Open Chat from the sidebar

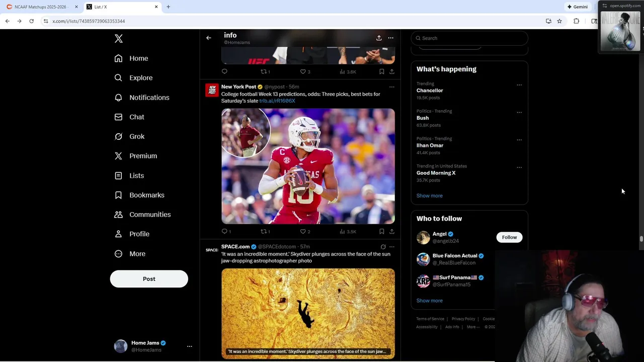(129, 117)
